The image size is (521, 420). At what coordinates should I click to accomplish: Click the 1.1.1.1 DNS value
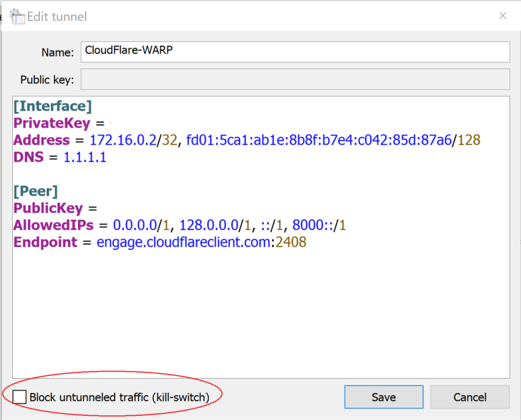pyautogui.click(x=85, y=157)
